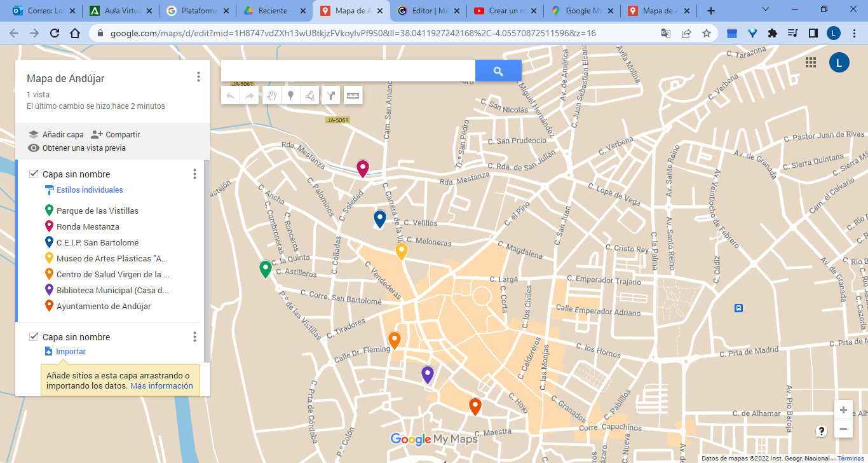The width and height of the screenshot is (868, 463).
Task: Select the Add marker tool
Action: [x=291, y=95]
